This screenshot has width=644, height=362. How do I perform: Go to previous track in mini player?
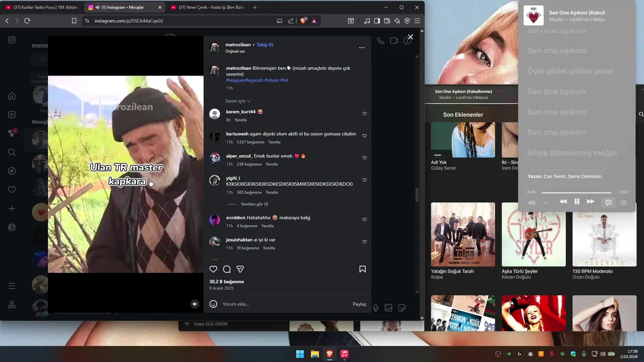coord(563,202)
